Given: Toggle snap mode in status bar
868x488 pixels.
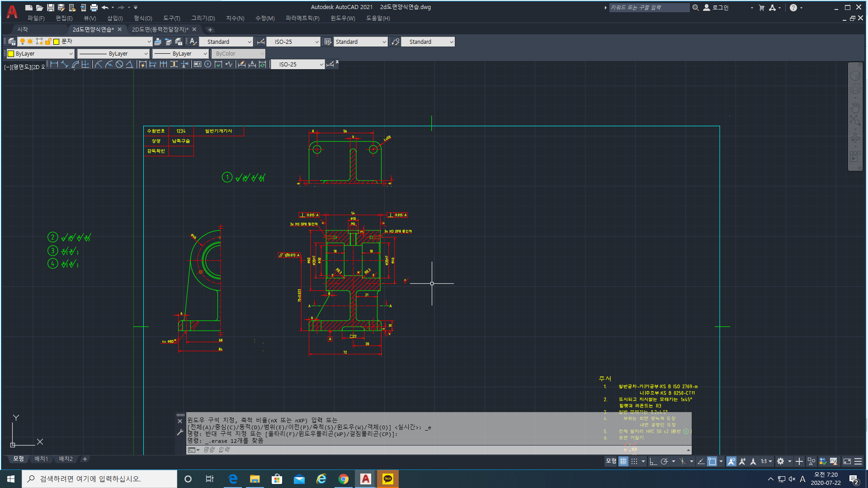Looking at the screenshot, I should click(x=634, y=461).
